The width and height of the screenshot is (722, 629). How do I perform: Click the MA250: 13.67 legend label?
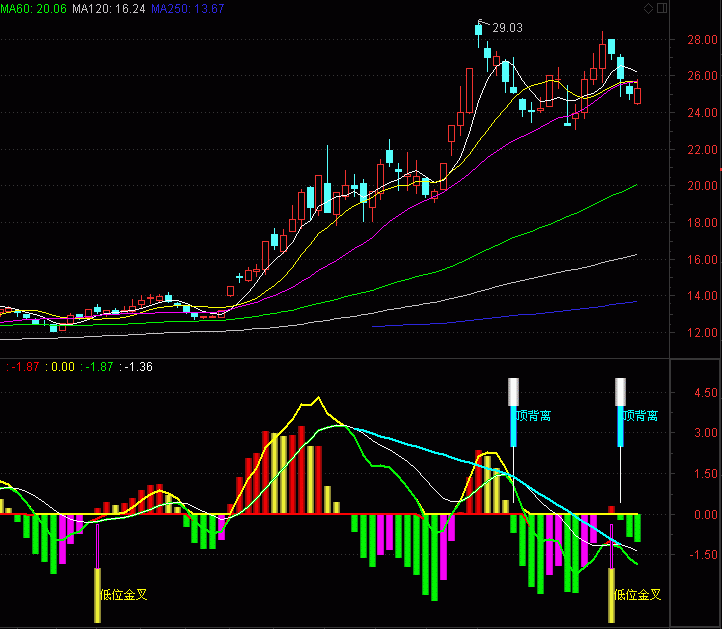[188, 9]
